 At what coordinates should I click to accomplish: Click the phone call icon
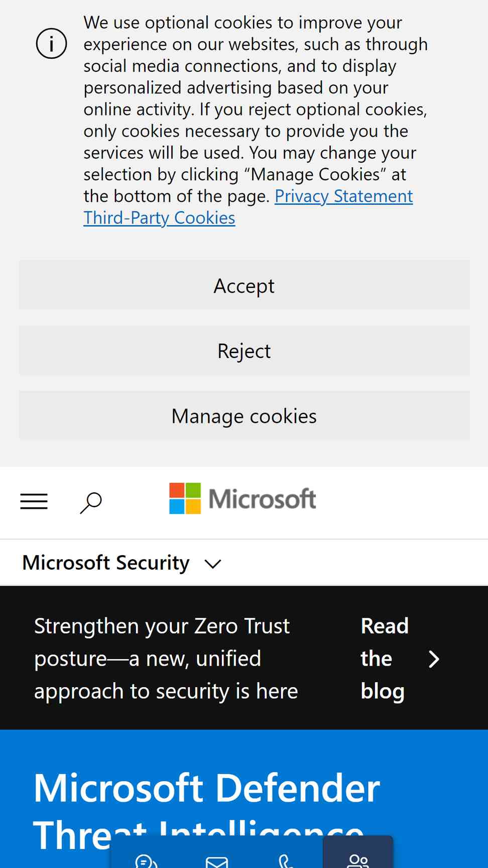286,860
